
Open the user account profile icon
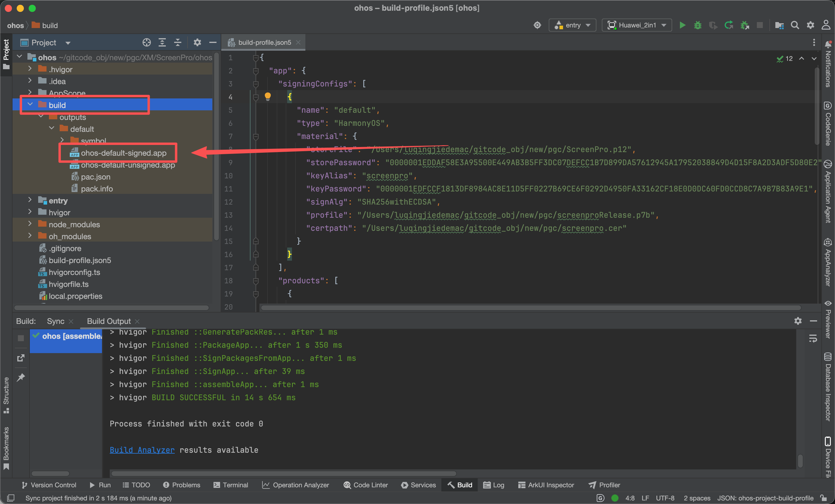click(825, 25)
